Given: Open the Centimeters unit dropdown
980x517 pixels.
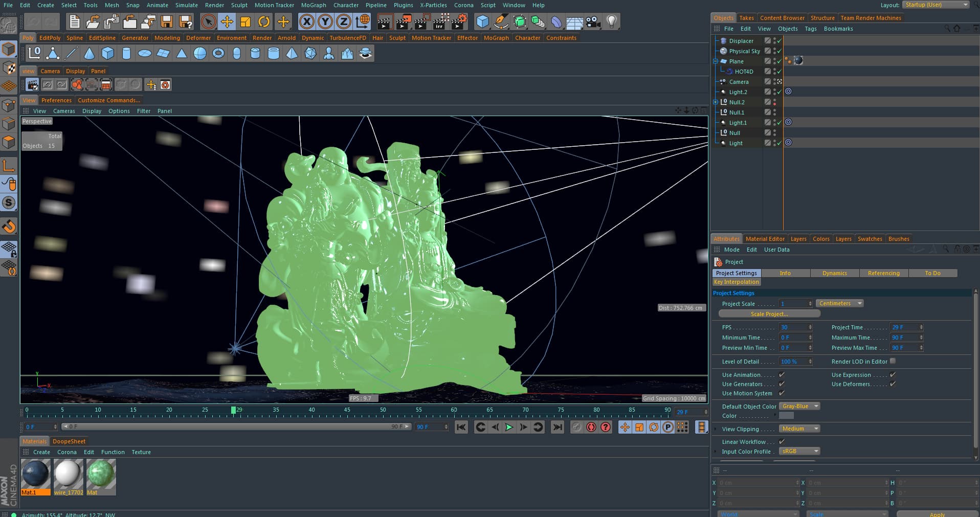Looking at the screenshot, I should (x=840, y=303).
